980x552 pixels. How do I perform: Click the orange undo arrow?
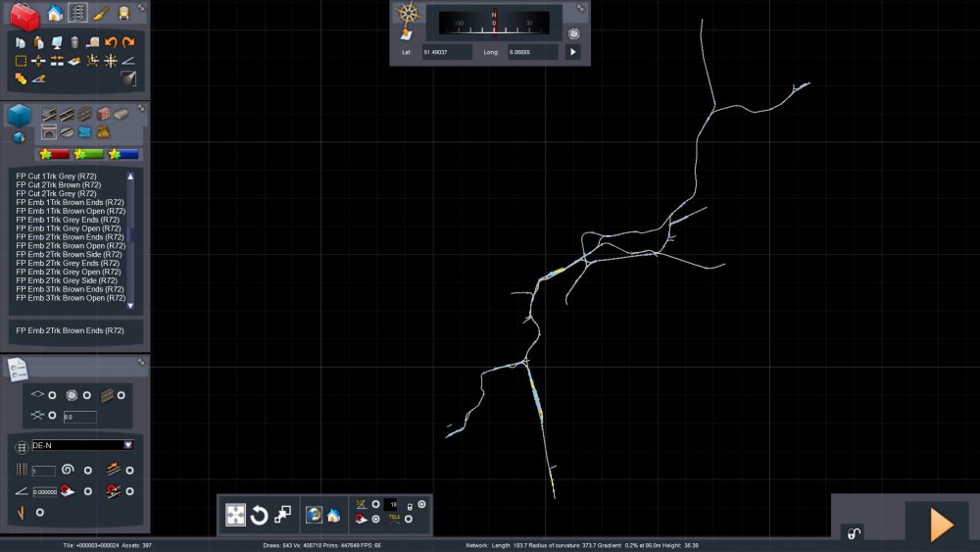pos(111,42)
